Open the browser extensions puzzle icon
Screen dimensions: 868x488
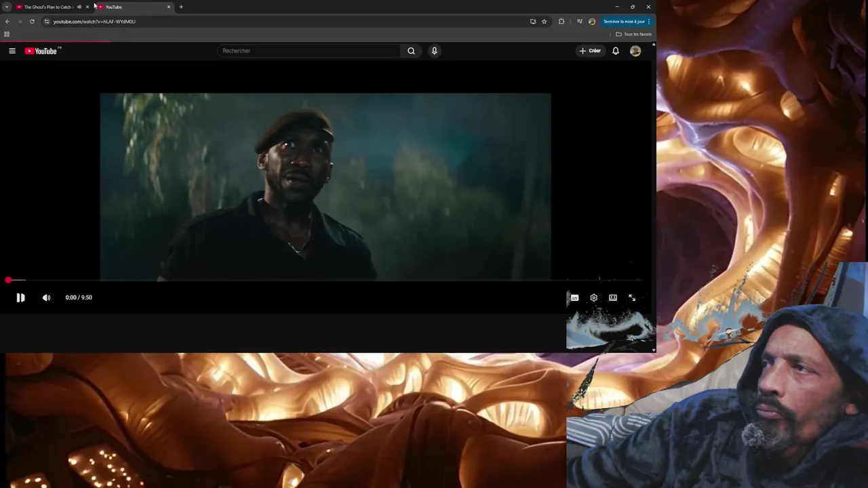[x=561, y=22]
